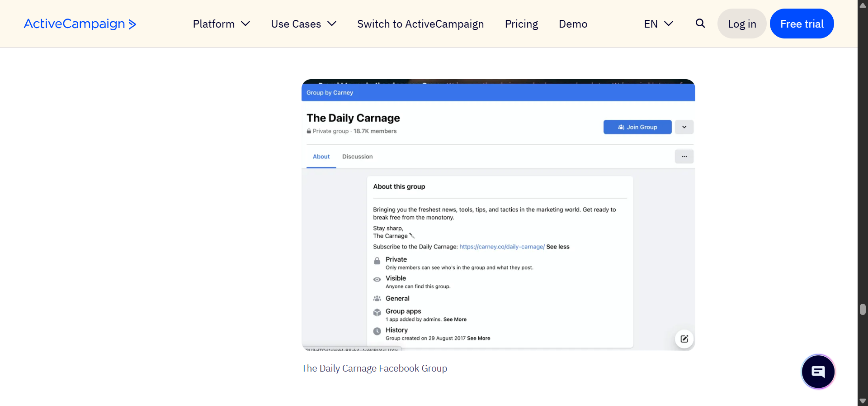Click the History clock icon
The height and width of the screenshot is (406, 868).
pyautogui.click(x=377, y=331)
